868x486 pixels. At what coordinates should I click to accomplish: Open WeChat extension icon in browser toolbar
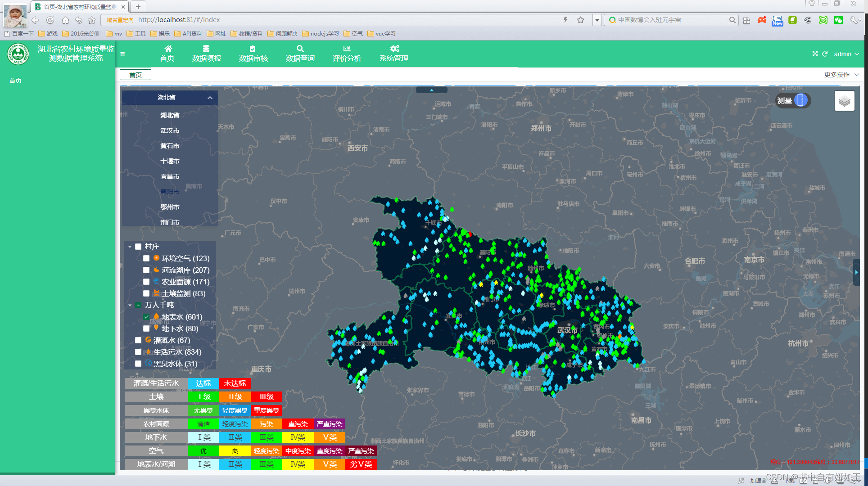tap(838, 20)
